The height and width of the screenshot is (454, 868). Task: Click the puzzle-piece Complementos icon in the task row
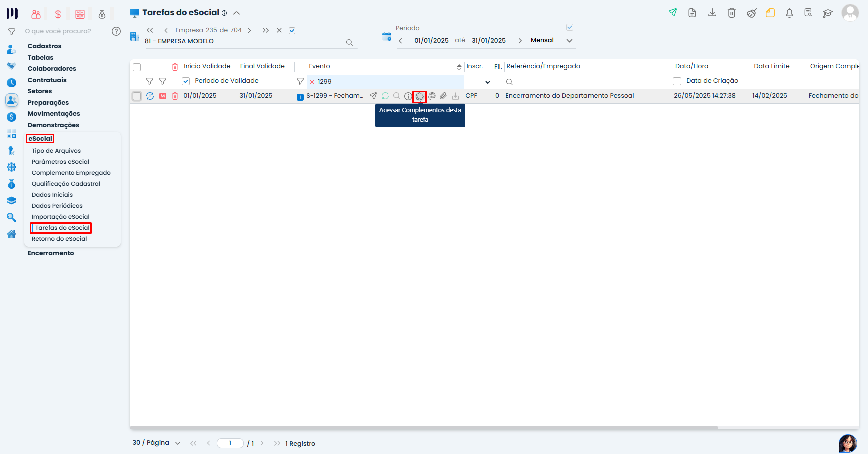[x=419, y=96]
